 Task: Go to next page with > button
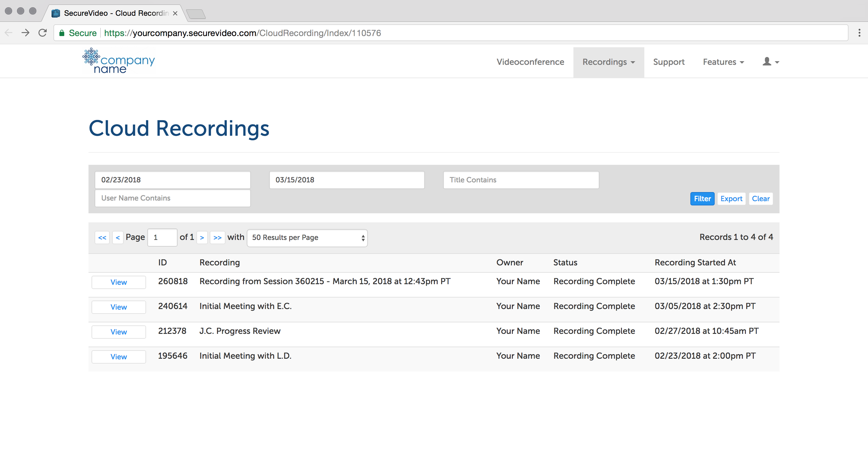(202, 238)
